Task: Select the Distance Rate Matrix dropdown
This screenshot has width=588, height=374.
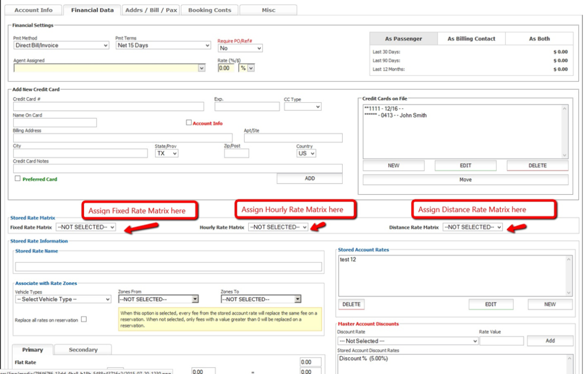Action: coord(472,227)
